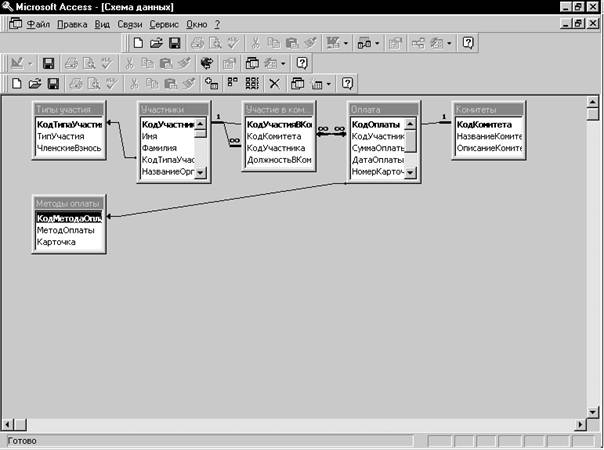Click scroll-up arrow in Оплата field list

point(410,124)
